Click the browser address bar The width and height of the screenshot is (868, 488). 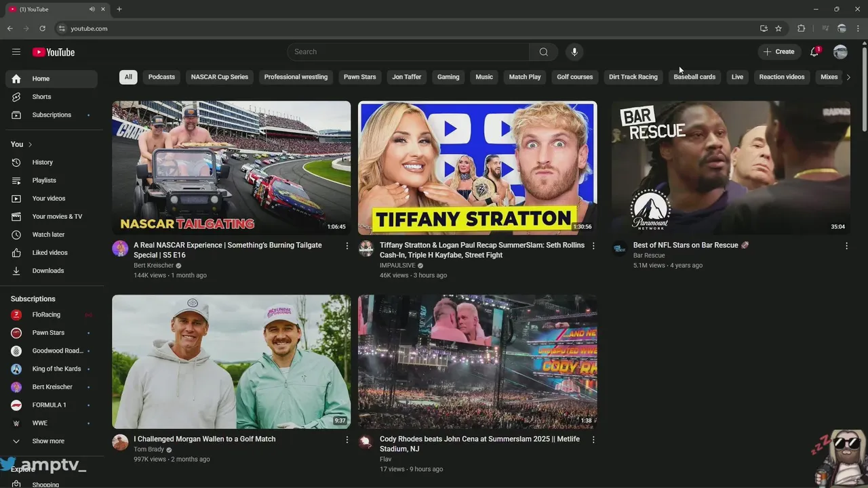(x=407, y=28)
